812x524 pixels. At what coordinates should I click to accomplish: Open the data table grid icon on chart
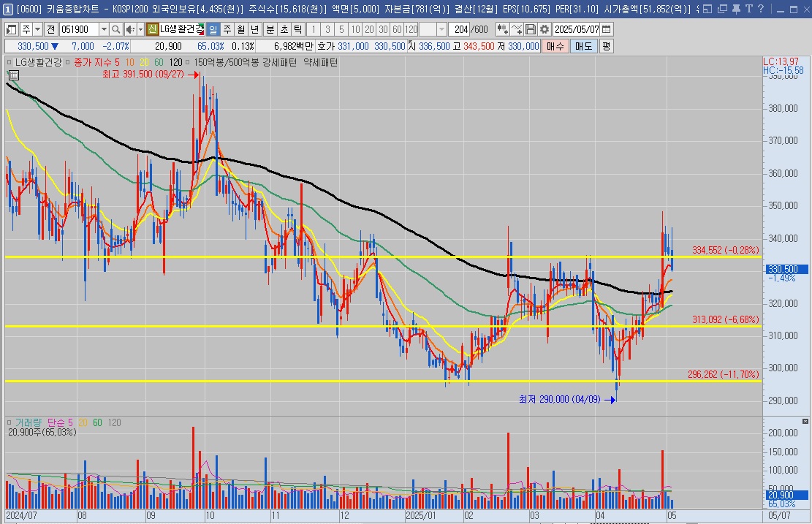pyautogui.click(x=13, y=75)
